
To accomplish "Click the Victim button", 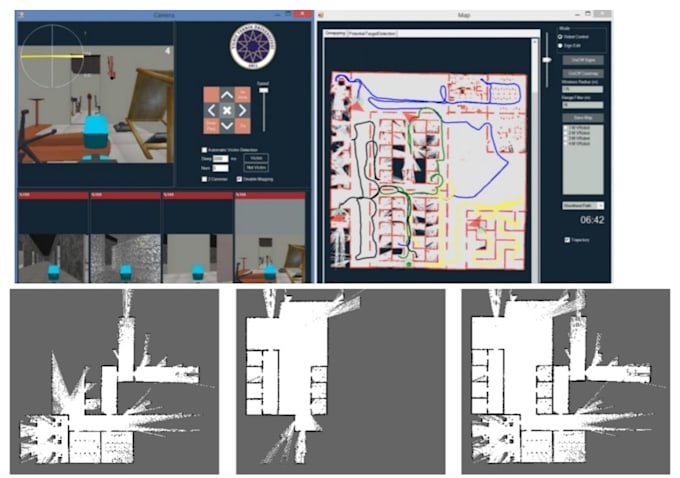I will 256,158.
